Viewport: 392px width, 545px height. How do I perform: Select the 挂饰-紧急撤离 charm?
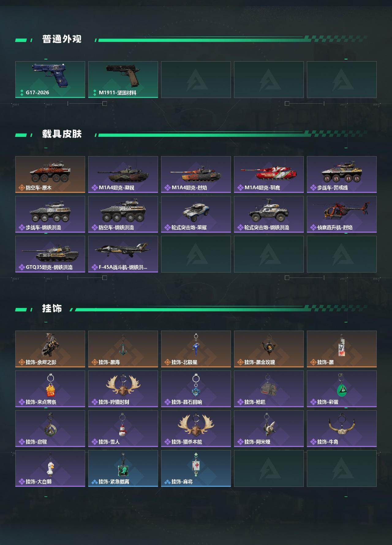pos(123,468)
